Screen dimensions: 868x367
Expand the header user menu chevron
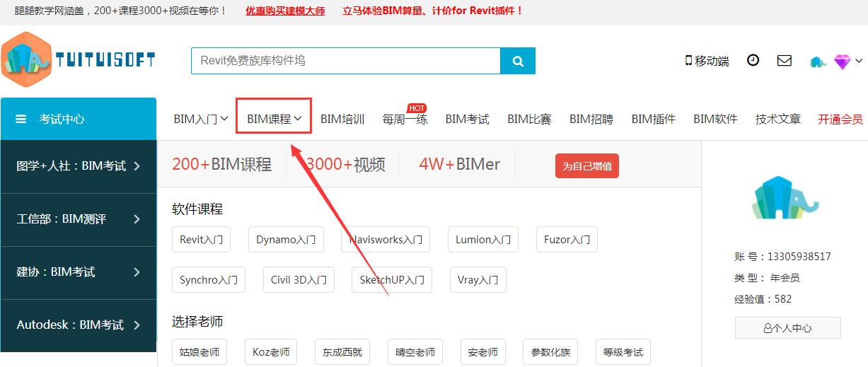coord(859,61)
